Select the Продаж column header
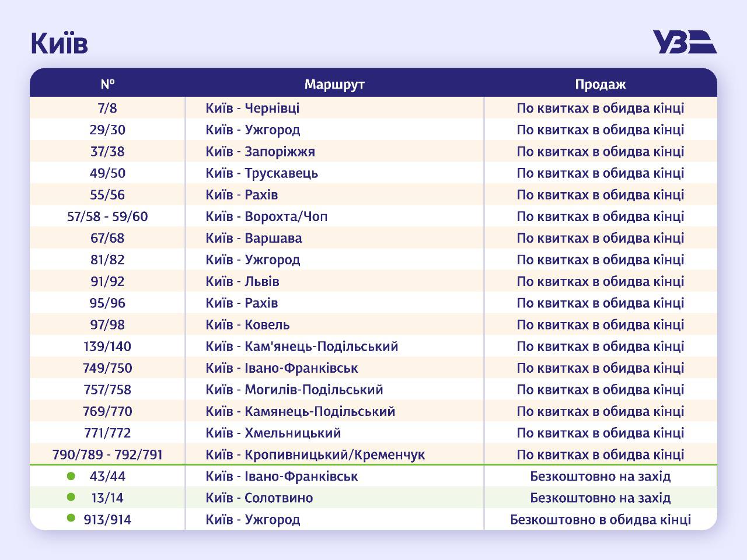 (x=600, y=84)
